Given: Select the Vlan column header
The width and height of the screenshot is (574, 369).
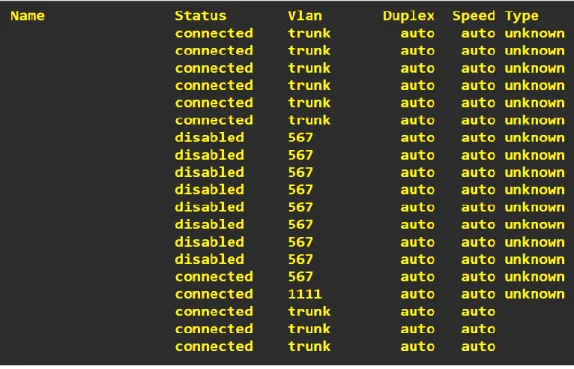Looking at the screenshot, I should point(305,16).
